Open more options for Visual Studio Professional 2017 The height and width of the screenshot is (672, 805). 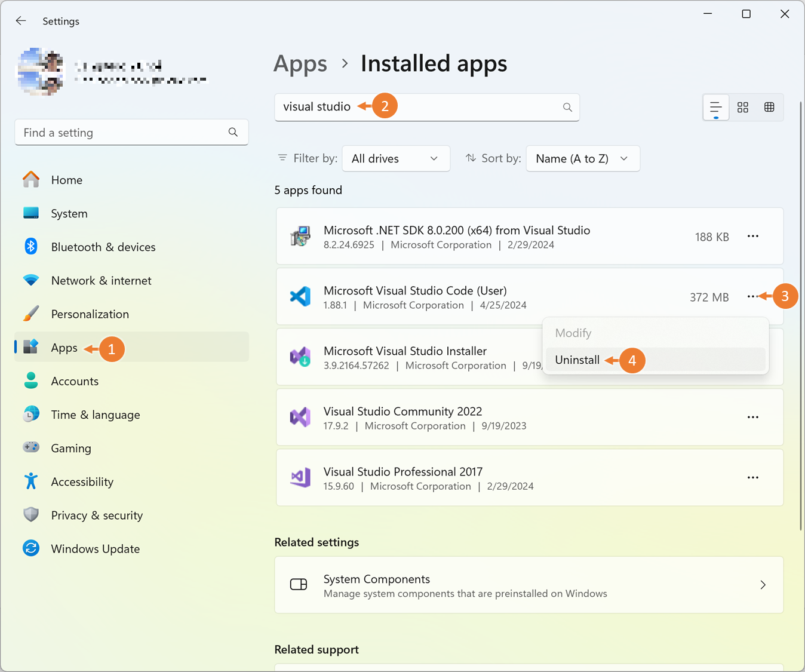[753, 477]
